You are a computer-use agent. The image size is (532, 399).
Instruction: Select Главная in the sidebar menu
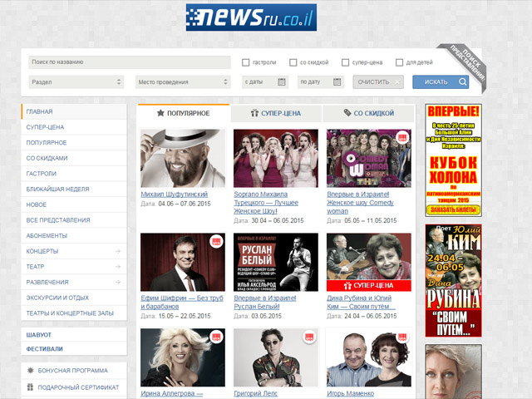(74, 111)
